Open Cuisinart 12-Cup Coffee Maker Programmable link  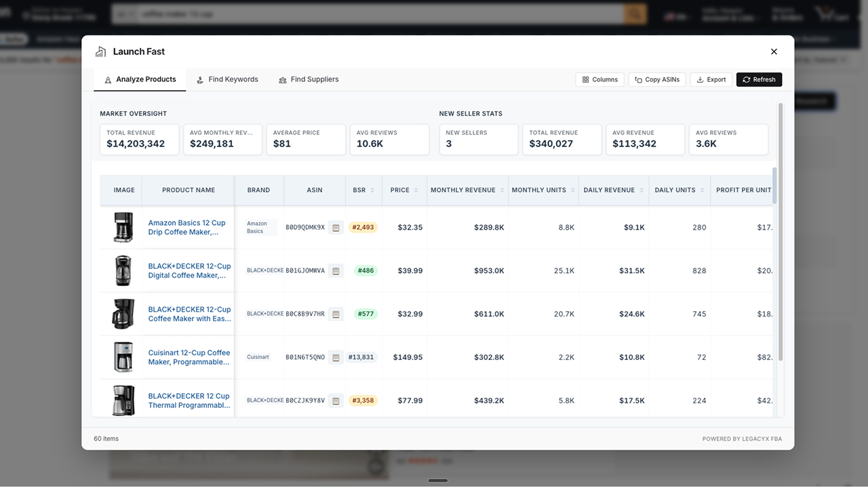(189, 357)
